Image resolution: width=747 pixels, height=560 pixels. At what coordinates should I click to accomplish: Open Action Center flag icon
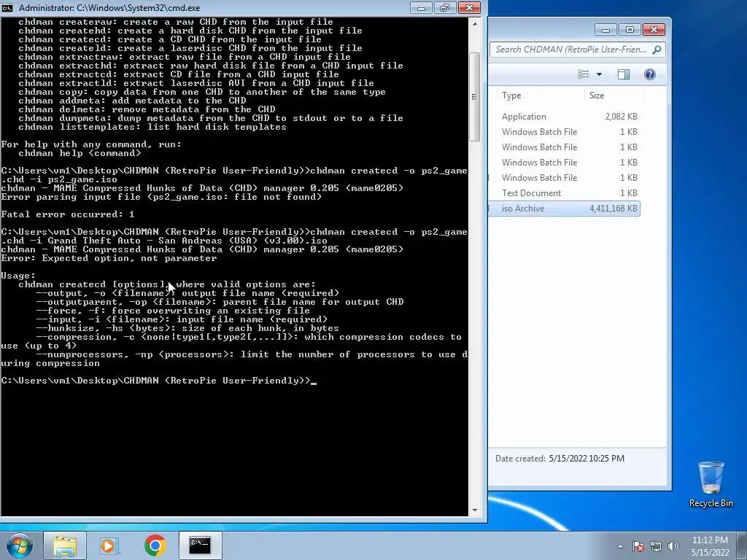(638, 546)
